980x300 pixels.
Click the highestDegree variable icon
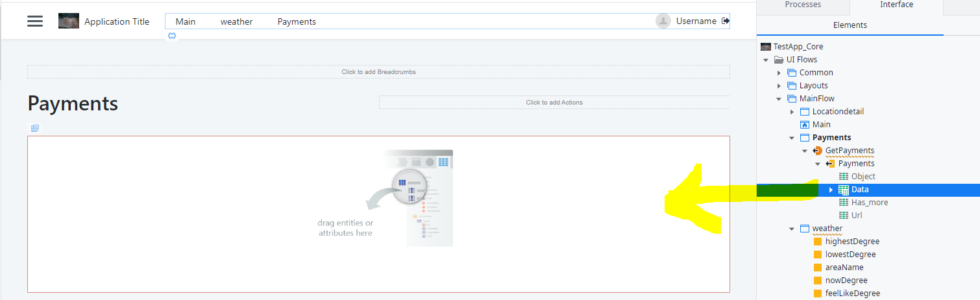point(818,242)
